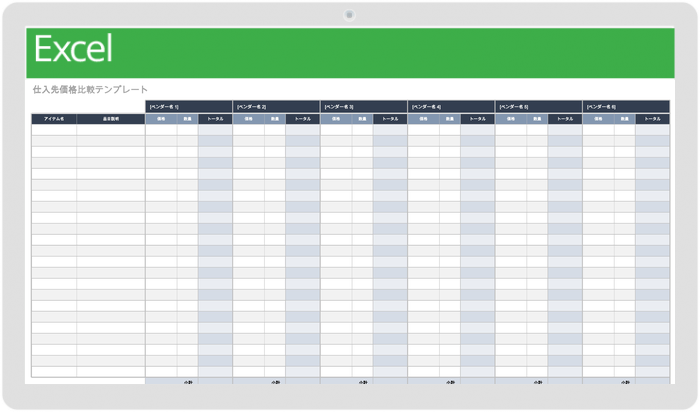Click the トータル header under vendor 2
The height and width of the screenshot is (412, 700).
click(x=303, y=119)
